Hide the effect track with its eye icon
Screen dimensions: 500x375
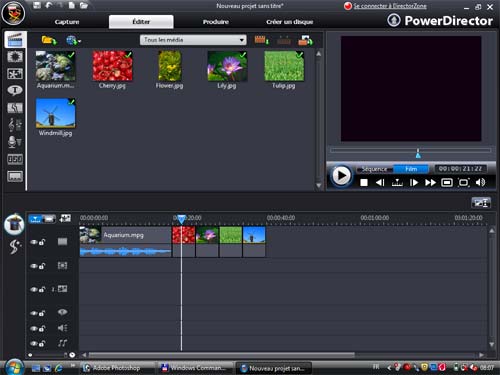click(x=33, y=266)
